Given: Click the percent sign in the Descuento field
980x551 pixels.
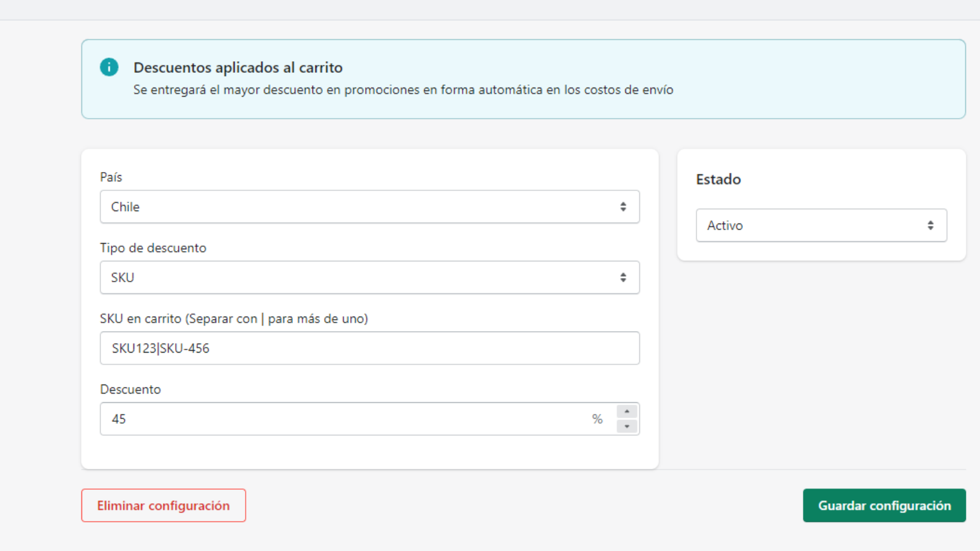Looking at the screenshot, I should tap(597, 419).
